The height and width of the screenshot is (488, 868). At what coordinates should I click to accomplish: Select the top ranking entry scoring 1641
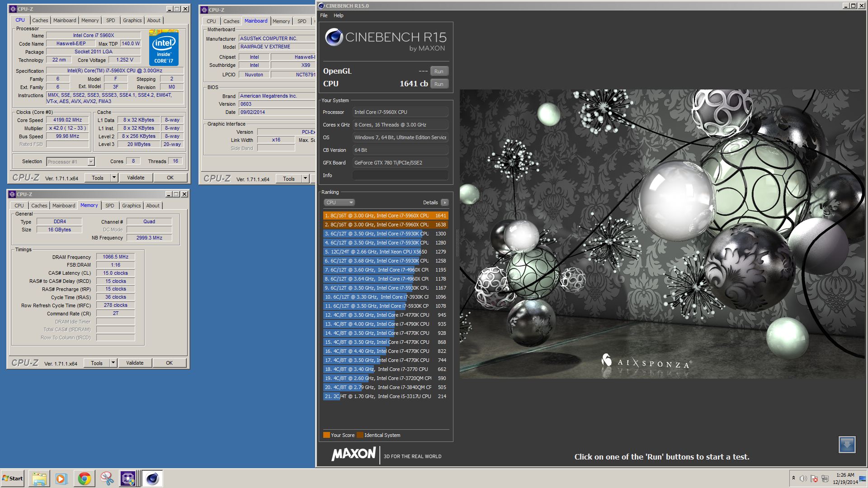pos(386,216)
